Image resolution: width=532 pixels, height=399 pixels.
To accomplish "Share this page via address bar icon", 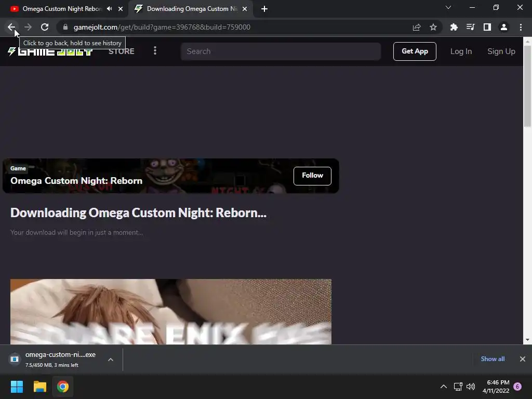I will pyautogui.click(x=417, y=27).
